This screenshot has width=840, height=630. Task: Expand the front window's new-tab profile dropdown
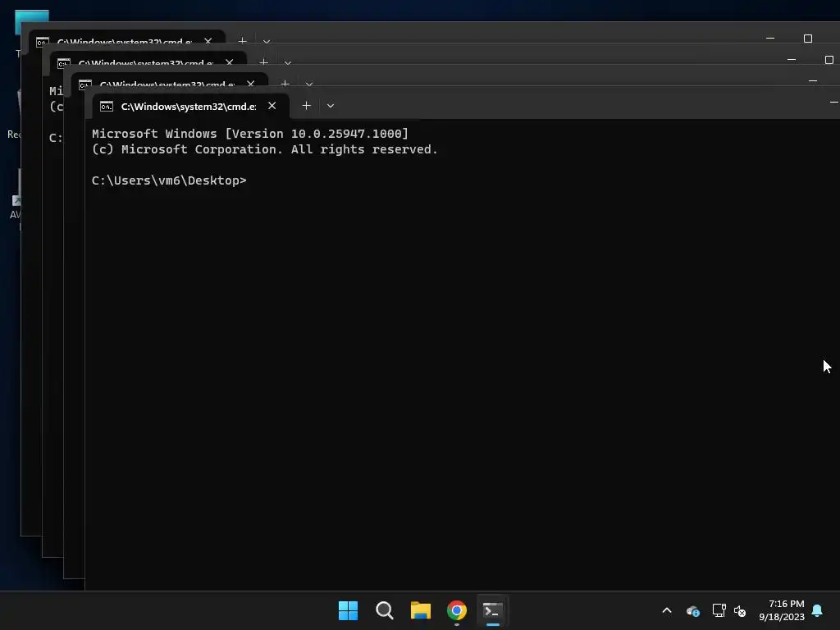coord(331,106)
